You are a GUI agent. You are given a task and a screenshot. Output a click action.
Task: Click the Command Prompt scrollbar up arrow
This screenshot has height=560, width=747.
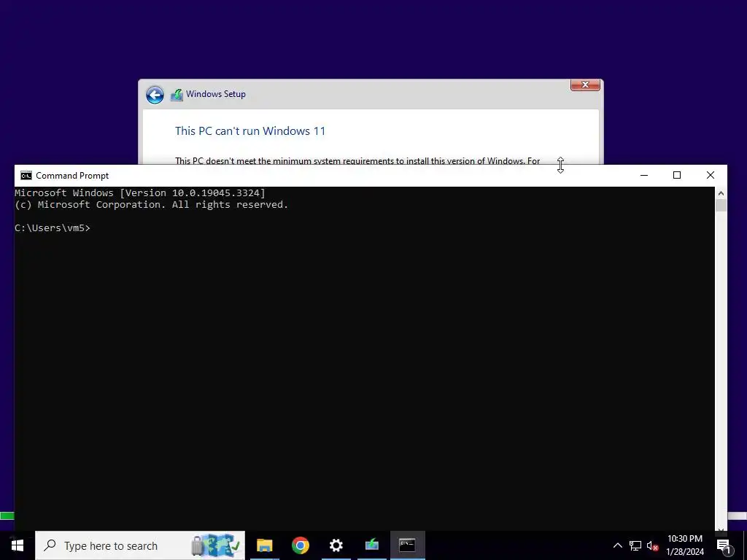[x=721, y=192]
